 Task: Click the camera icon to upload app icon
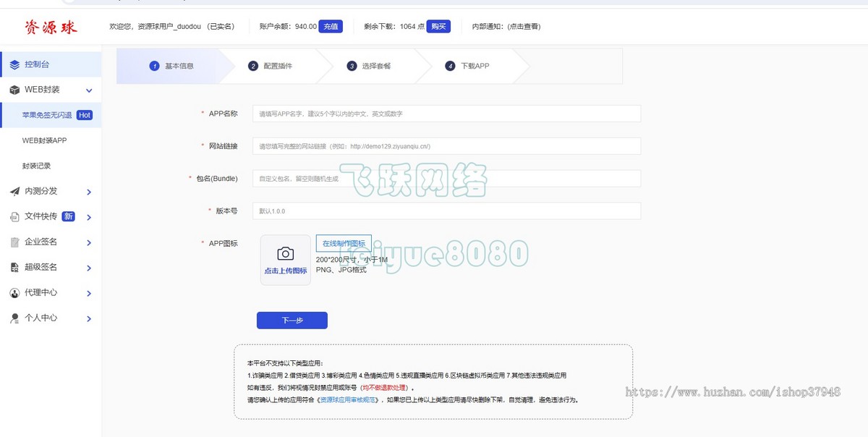point(286,253)
